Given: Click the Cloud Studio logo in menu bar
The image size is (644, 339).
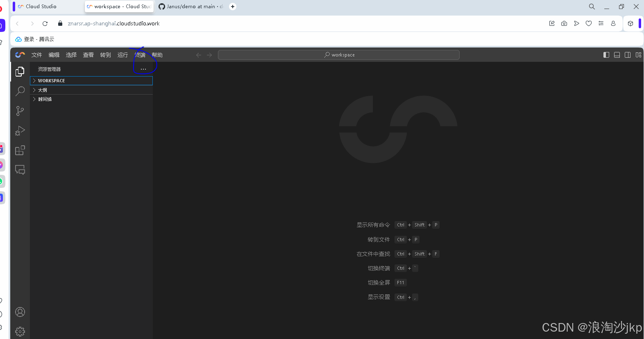Looking at the screenshot, I should coord(20,55).
